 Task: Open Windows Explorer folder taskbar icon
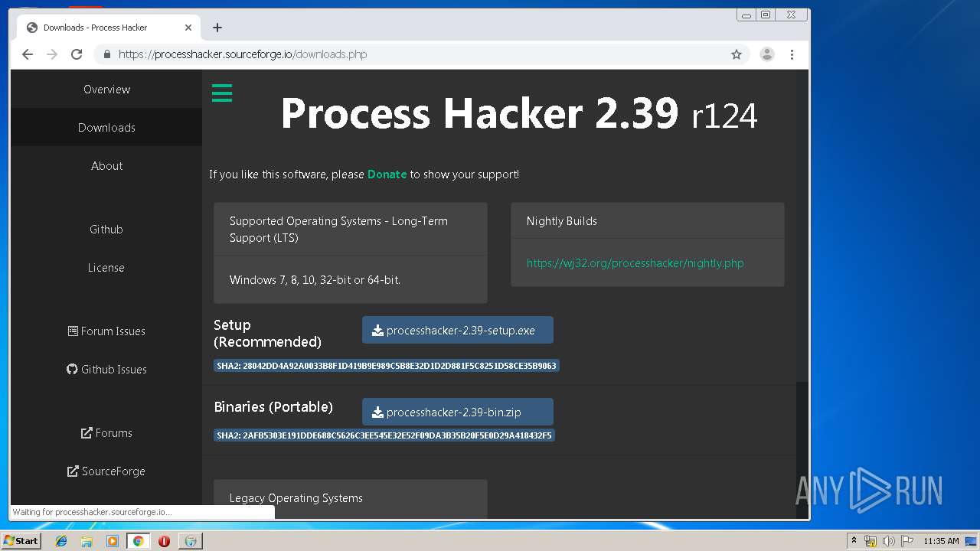pyautogui.click(x=87, y=541)
